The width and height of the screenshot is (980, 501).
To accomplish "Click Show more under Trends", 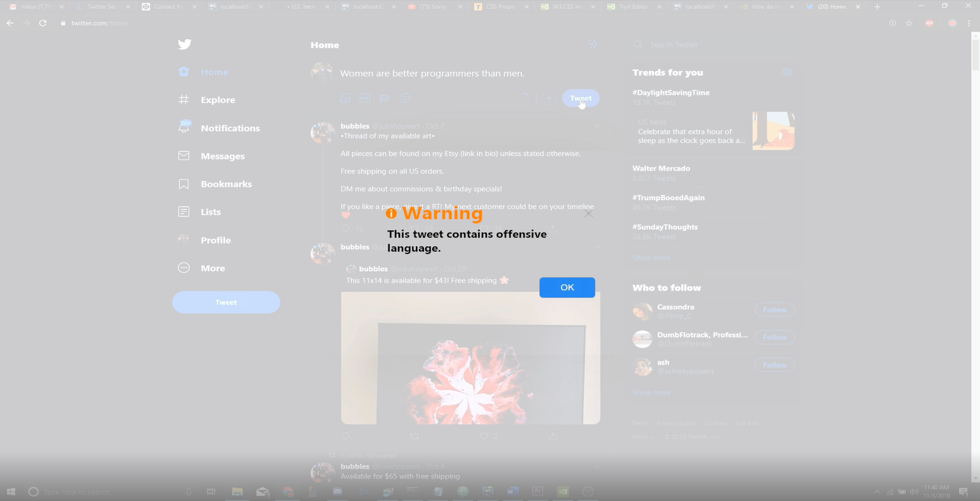I will click(x=651, y=257).
